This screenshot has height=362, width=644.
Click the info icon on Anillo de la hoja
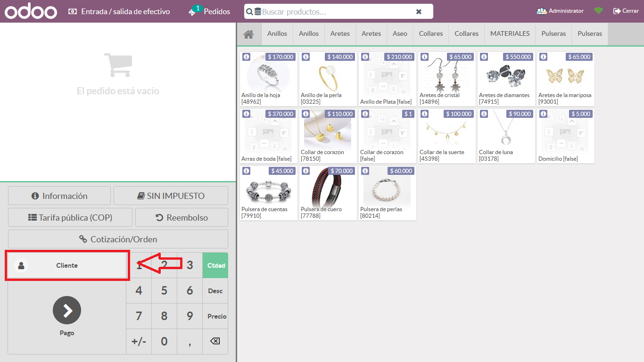point(247,57)
